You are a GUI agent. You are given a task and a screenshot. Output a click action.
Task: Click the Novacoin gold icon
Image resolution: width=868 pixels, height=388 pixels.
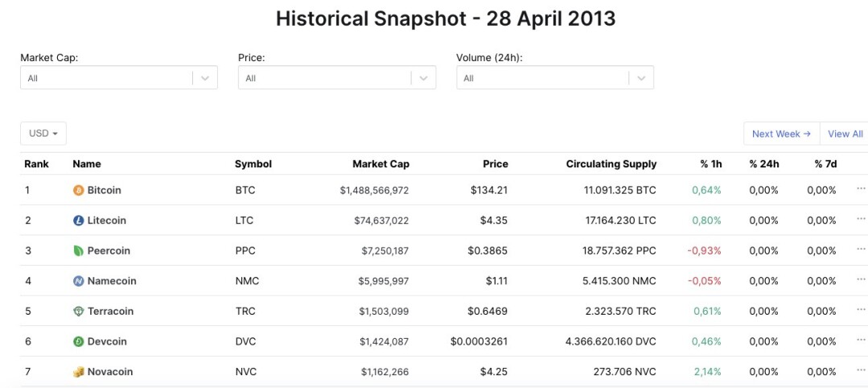79,372
